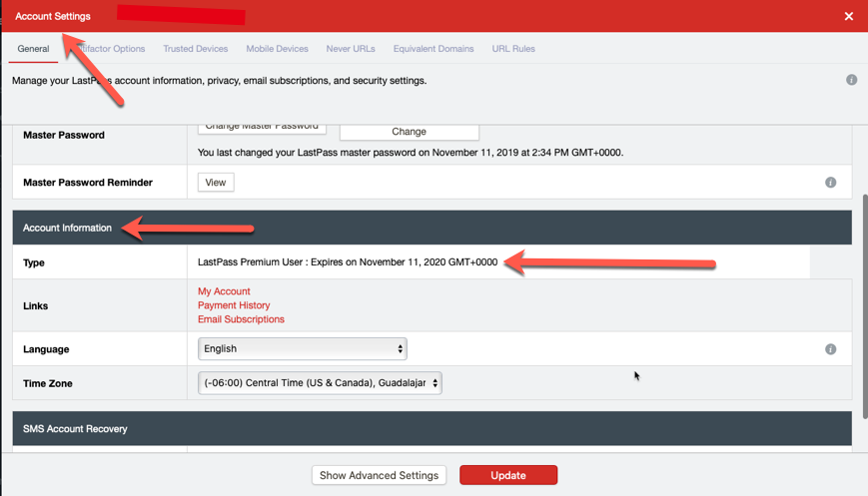
Task: Click the Master Password Reminder row label
Action: coord(88,183)
